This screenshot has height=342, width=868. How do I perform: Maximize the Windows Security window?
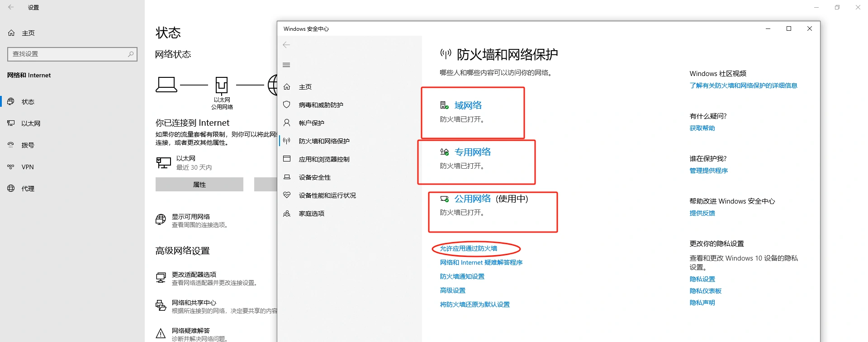[x=789, y=28]
